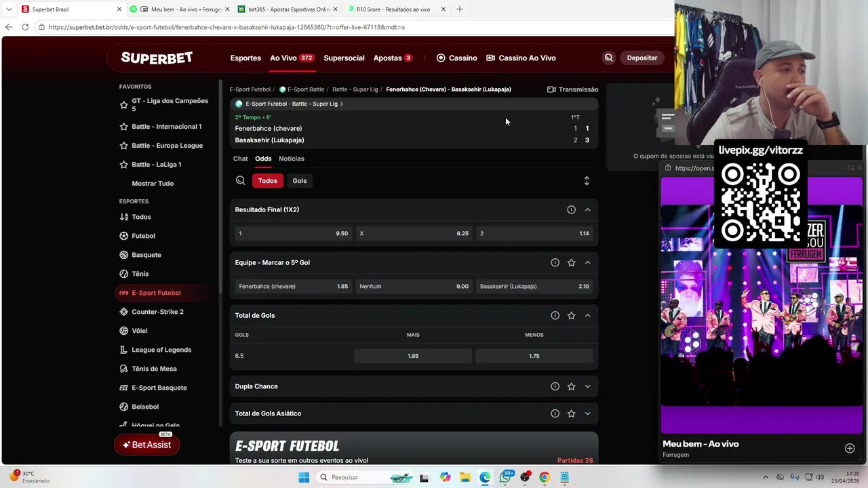Select the Todos filter chip

click(267, 180)
